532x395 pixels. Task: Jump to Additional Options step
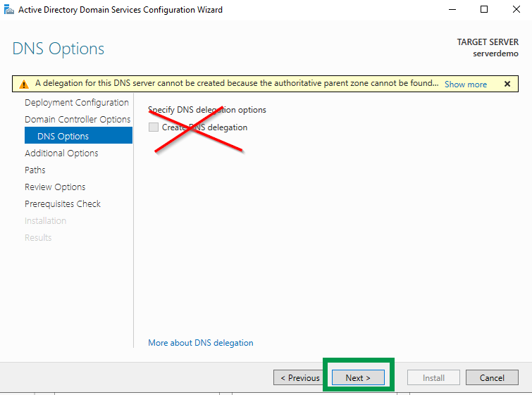(x=61, y=153)
